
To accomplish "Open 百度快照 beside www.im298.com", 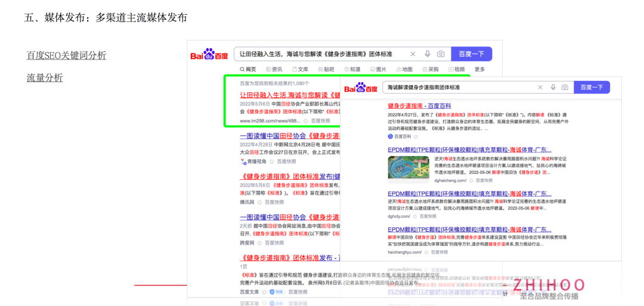I will coord(320,121).
